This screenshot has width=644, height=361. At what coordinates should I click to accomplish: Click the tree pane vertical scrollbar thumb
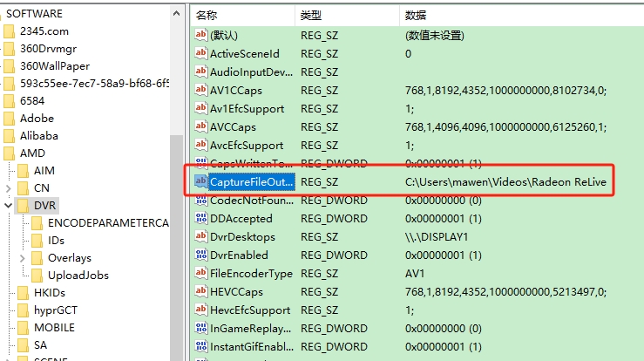[176, 247]
